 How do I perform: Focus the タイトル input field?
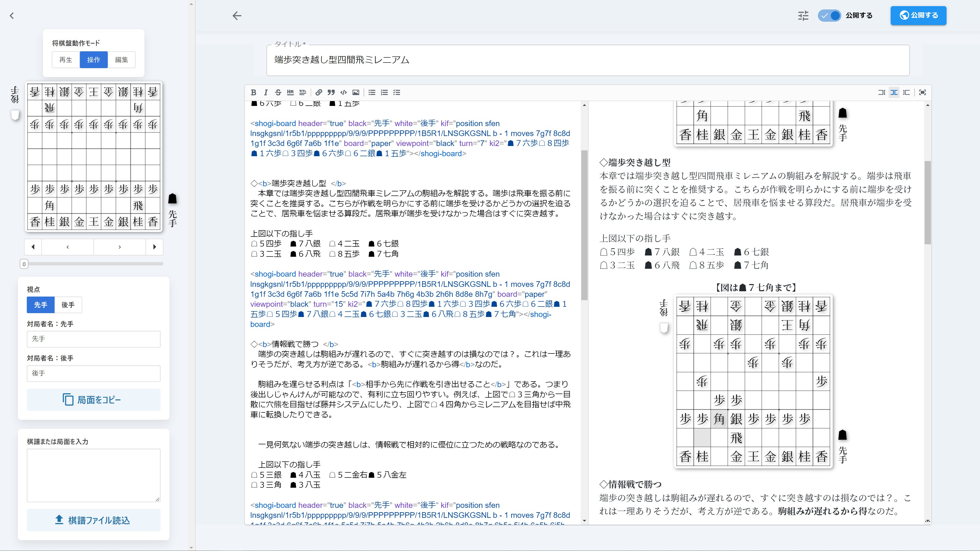pos(588,60)
